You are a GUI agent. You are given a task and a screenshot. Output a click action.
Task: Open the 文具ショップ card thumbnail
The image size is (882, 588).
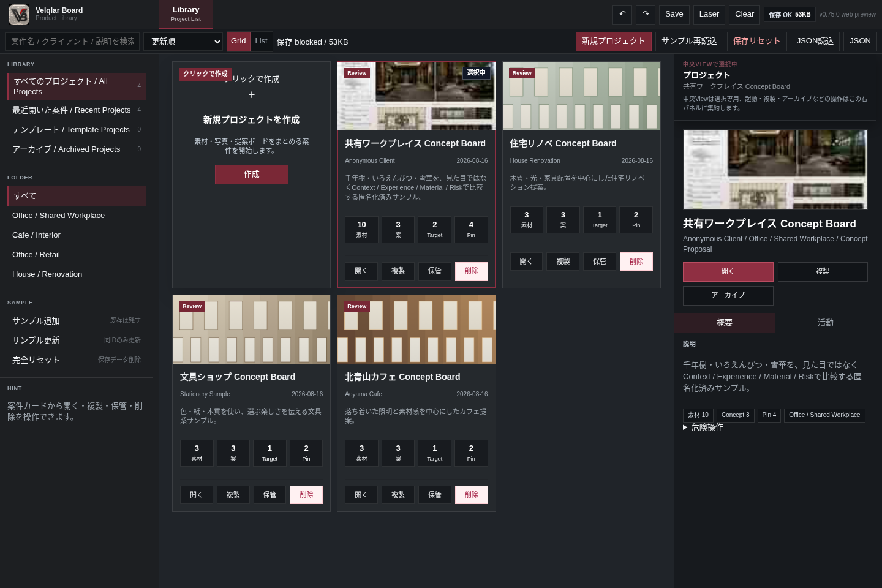coord(251,330)
